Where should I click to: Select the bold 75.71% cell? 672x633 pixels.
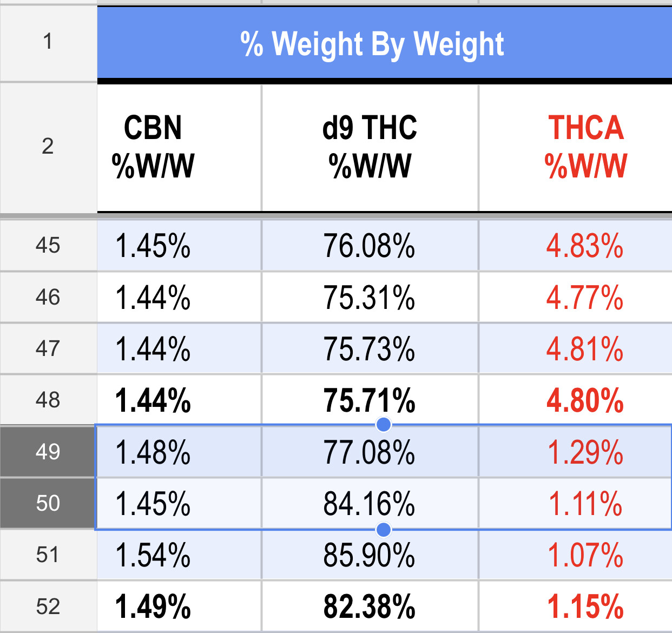click(370, 400)
